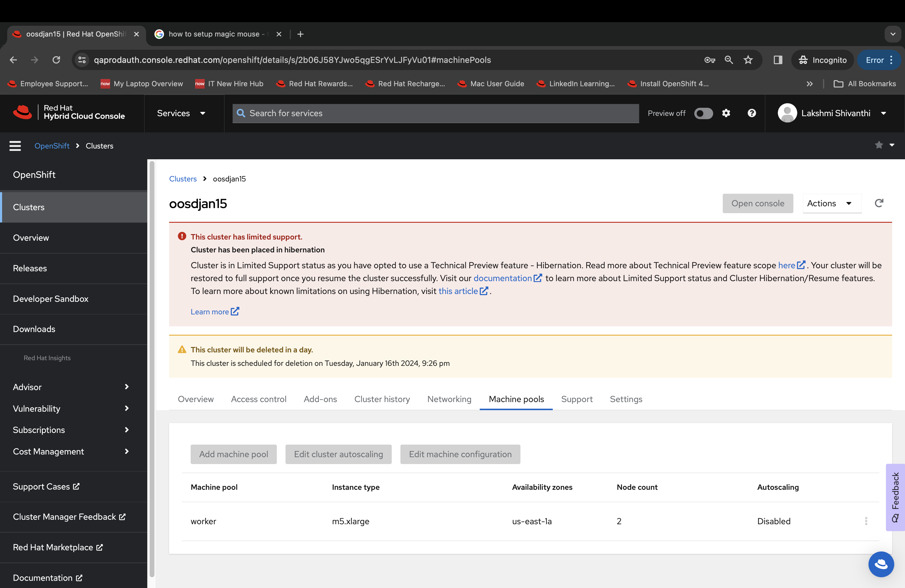905x588 pixels.
Task: Click the cluster refresh icon
Action: pyautogui.click(x=879, y=203)
